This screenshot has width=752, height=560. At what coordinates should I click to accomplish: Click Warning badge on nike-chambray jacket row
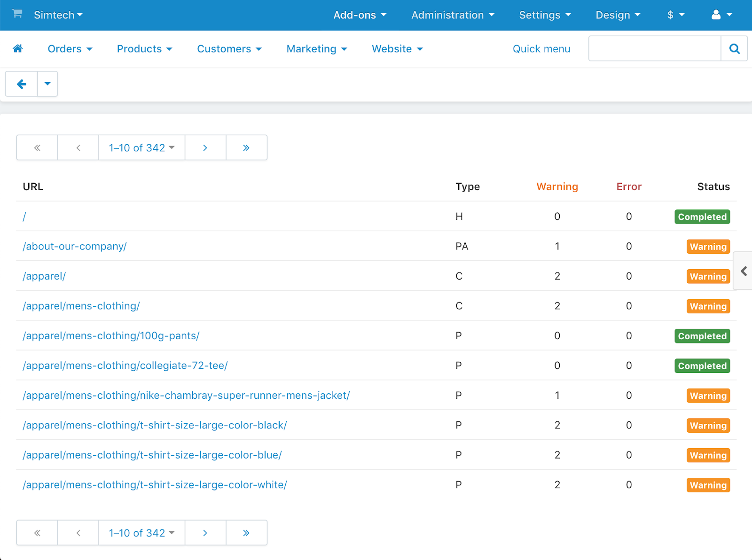(x=708, y=396)
